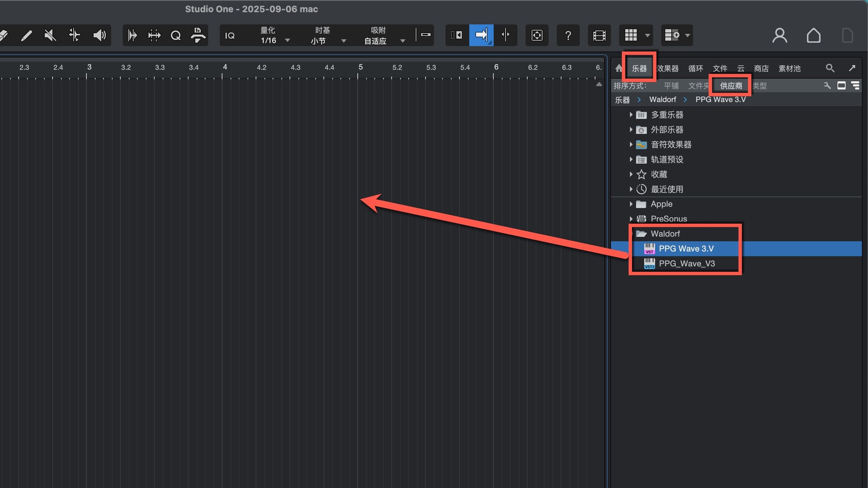Switch to the 商店 shop tab
Image resolution: width=868 pixels, height=488 pixels.
(761, 68)
